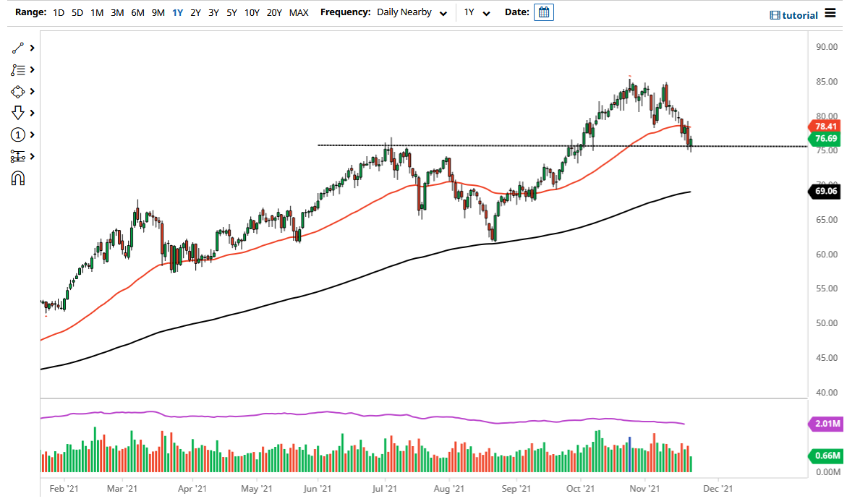The image size is (847, 504).
Task: Select the arc drawing tool
Action: (x=19, y=178)
